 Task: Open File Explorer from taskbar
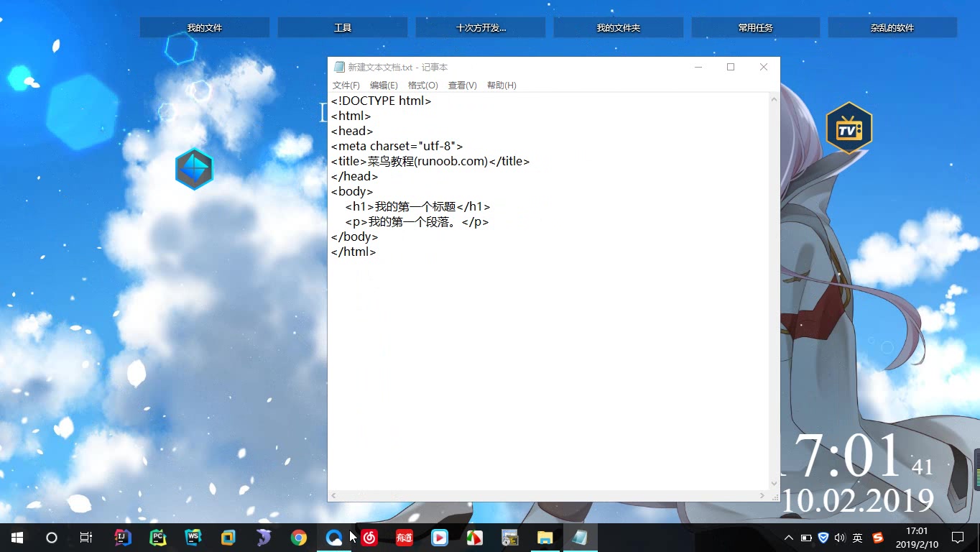pos(545,538)
